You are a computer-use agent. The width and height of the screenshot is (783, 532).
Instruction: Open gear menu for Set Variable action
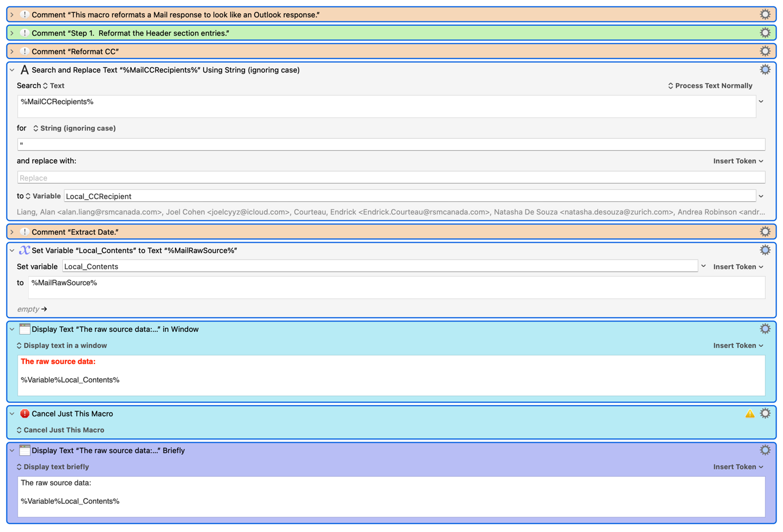click(x=765, y=250)
